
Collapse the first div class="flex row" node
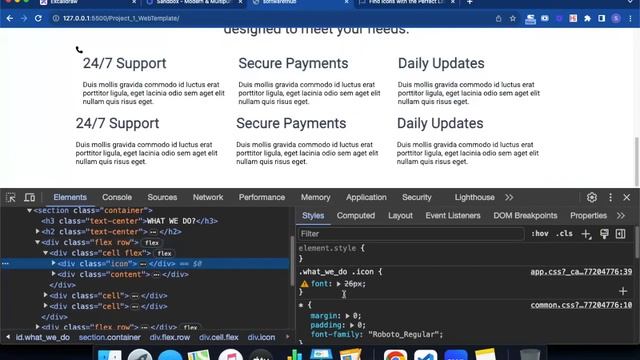[x=38, y=242]
